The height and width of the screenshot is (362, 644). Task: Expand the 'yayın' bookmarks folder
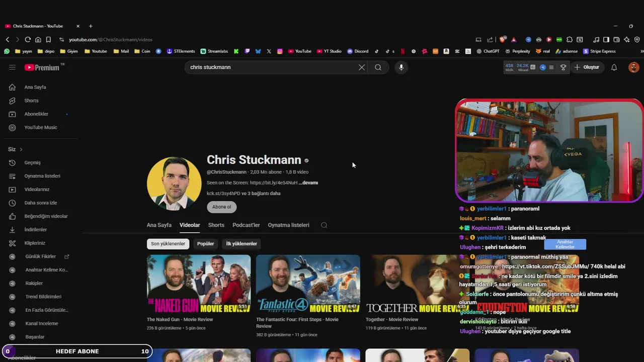pos(24,51)
